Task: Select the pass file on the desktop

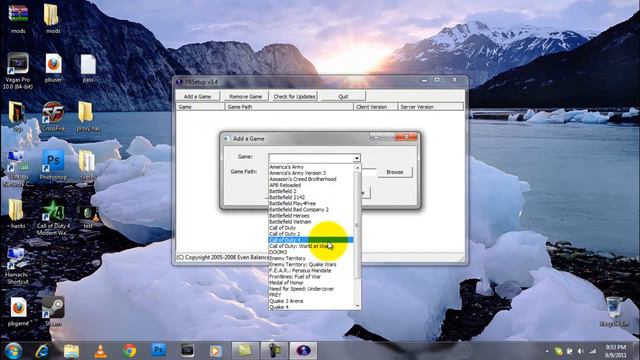Action: (x=88, y=68)
